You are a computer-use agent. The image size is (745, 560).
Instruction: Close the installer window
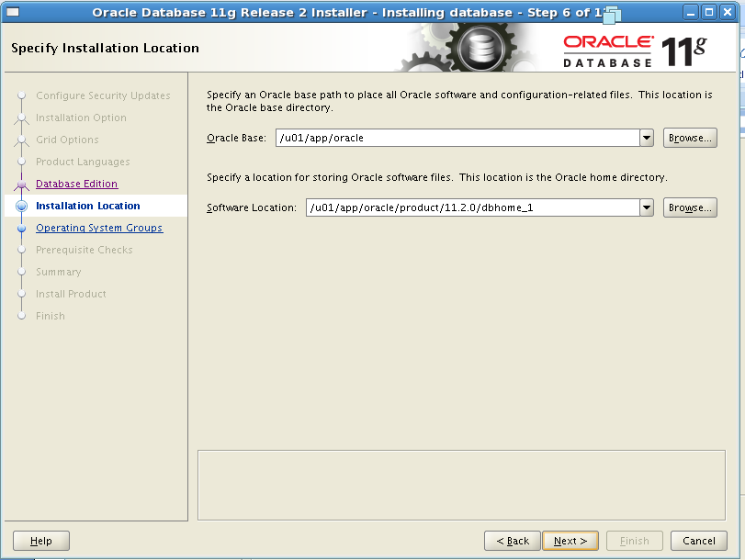(x=727, y=12)
